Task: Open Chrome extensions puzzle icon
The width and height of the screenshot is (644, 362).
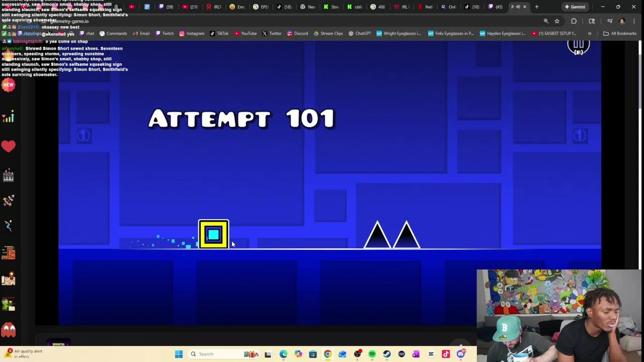Action: (574, 21)
